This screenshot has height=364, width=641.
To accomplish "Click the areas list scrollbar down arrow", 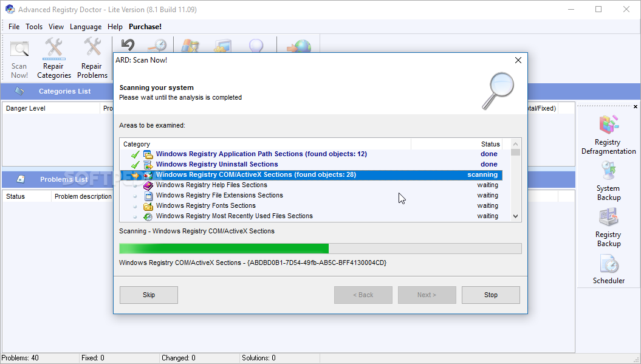I will [x=515, y=216].
